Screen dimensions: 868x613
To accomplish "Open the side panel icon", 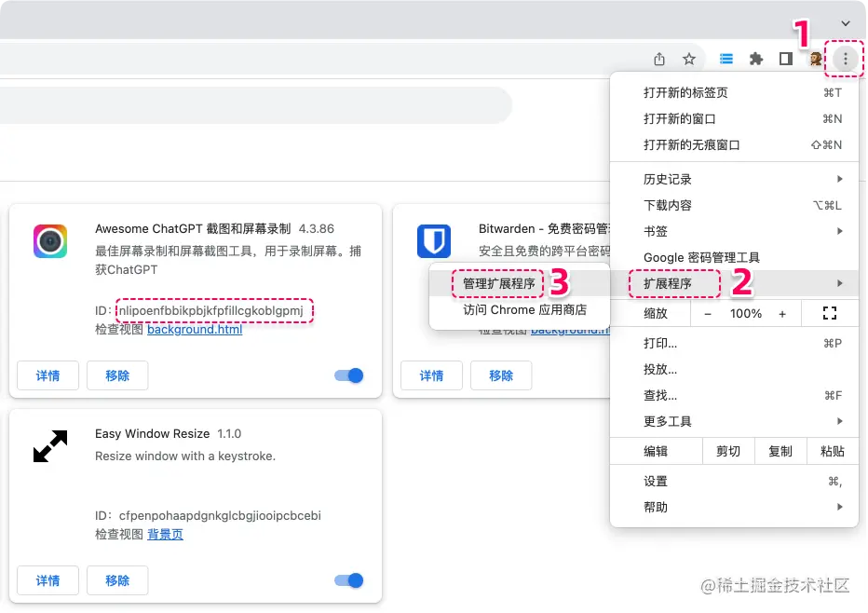I will [x=785, y=58].
